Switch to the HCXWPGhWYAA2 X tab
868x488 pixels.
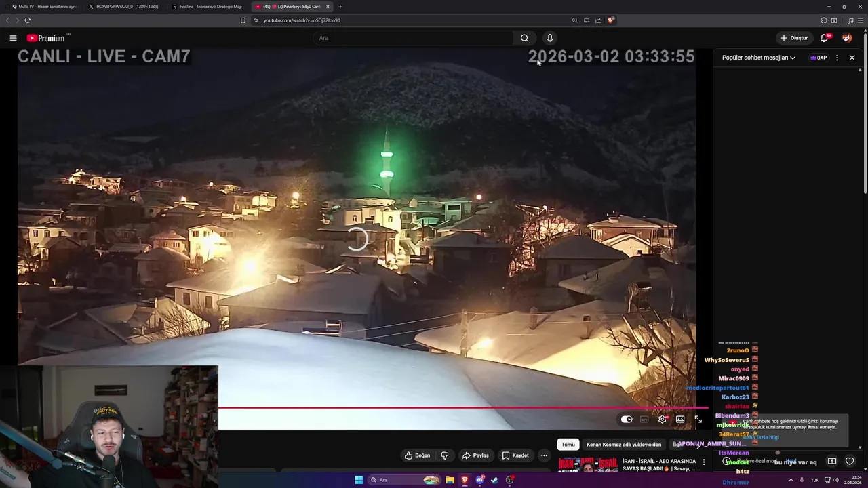click(126, 7)
